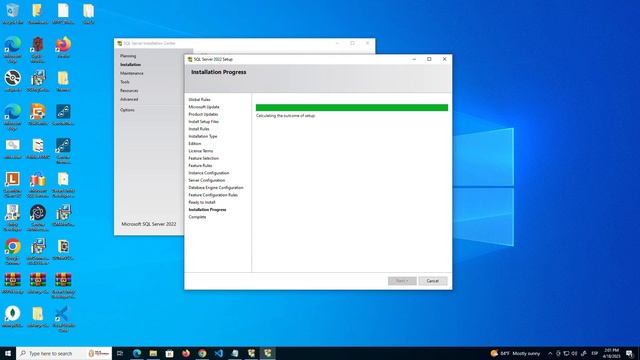Select the orange L desktop shortcut
The height and width of the screenshot is (360, 640).
[x=13, y=184]
